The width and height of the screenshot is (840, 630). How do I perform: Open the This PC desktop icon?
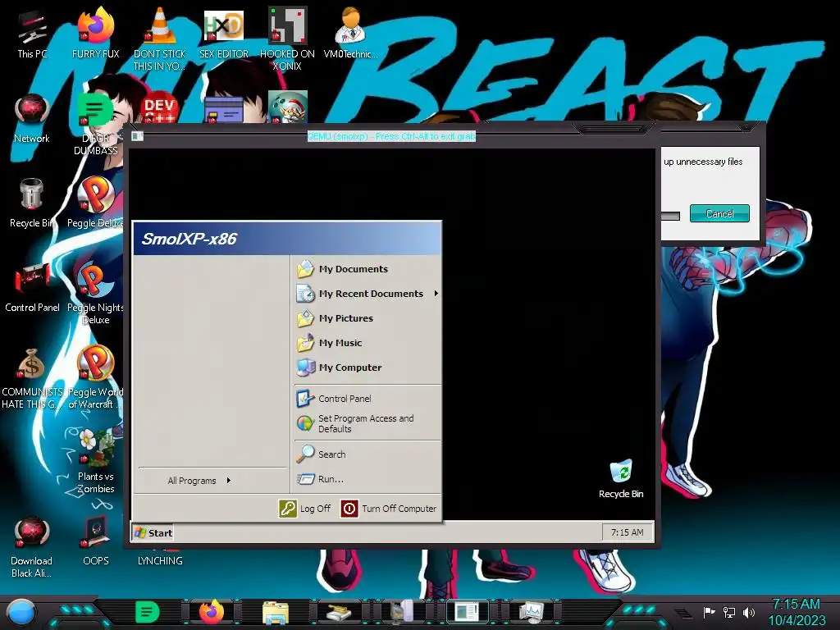32,33
